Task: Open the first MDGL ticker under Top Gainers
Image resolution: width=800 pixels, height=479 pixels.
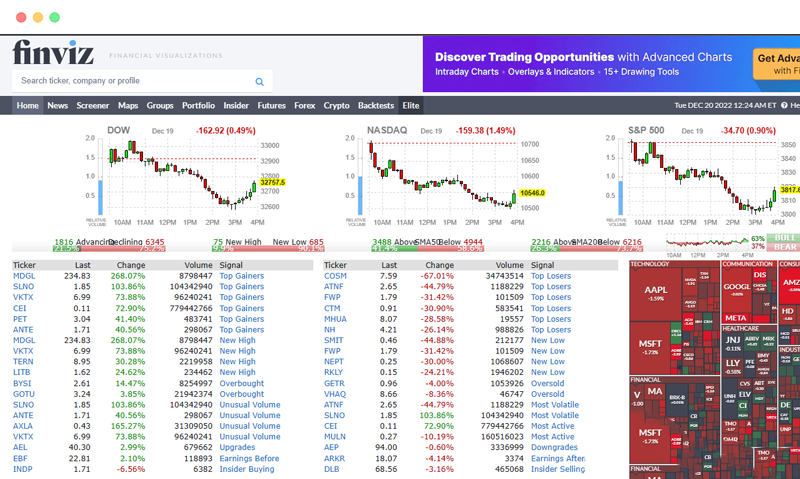Action: point(24,276)
